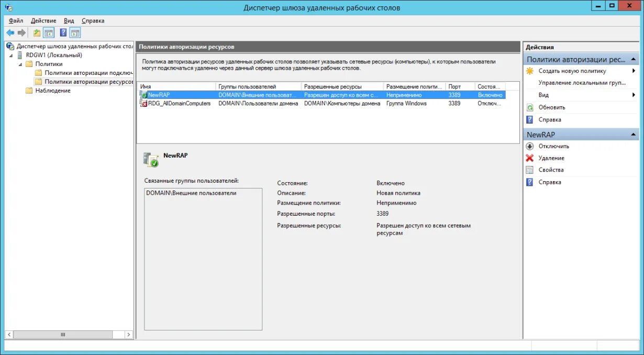644x355 pixels.
Task: Select the NewRAP policy name in the list
Action: pyautogui.click(x=159, y=95)
